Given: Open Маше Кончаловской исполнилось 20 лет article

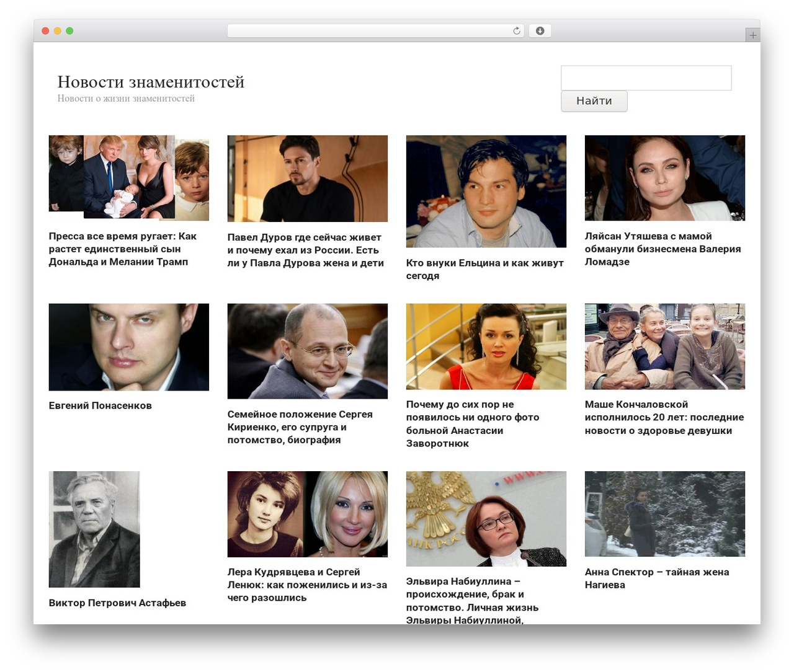Looking at the screenshot, I should (664, 418).
